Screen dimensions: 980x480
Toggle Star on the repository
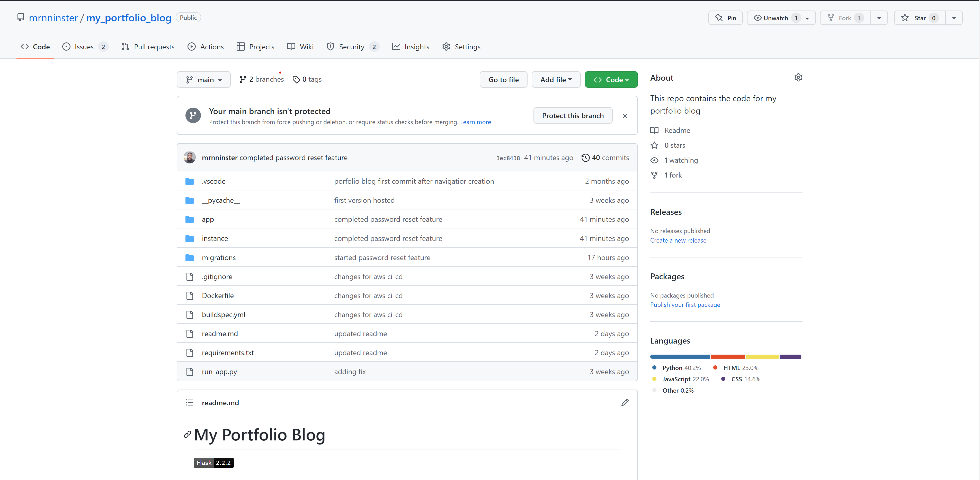tap(920, 18)
